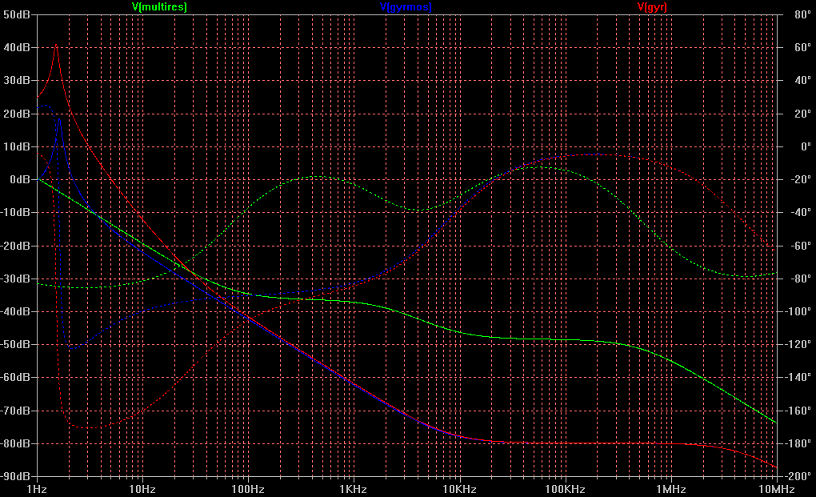Click the V(gyr) trace label

tap(652, 7)
